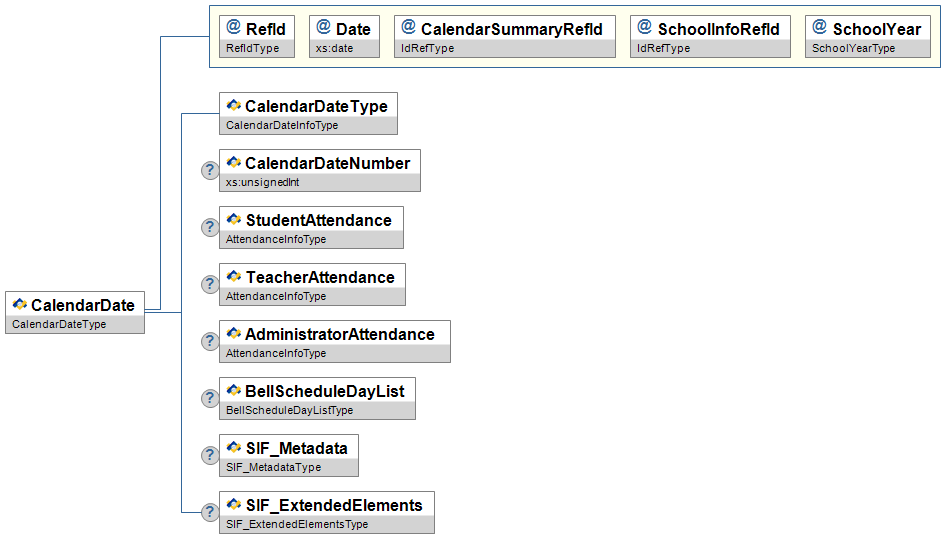This screenshot has height=538, width=945.
Task: Select the SIF_ExtendedElements element box
Action: [x=327, y=512]
